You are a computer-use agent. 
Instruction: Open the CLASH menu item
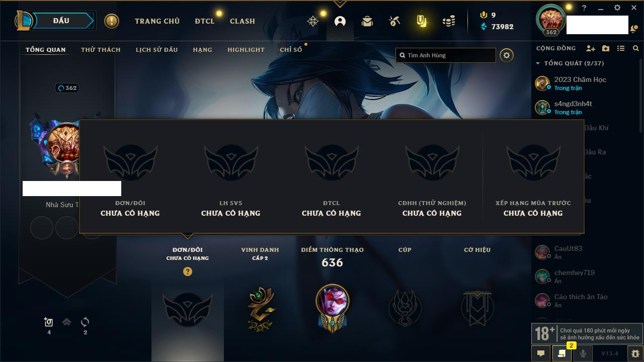(x=243, y=21)
